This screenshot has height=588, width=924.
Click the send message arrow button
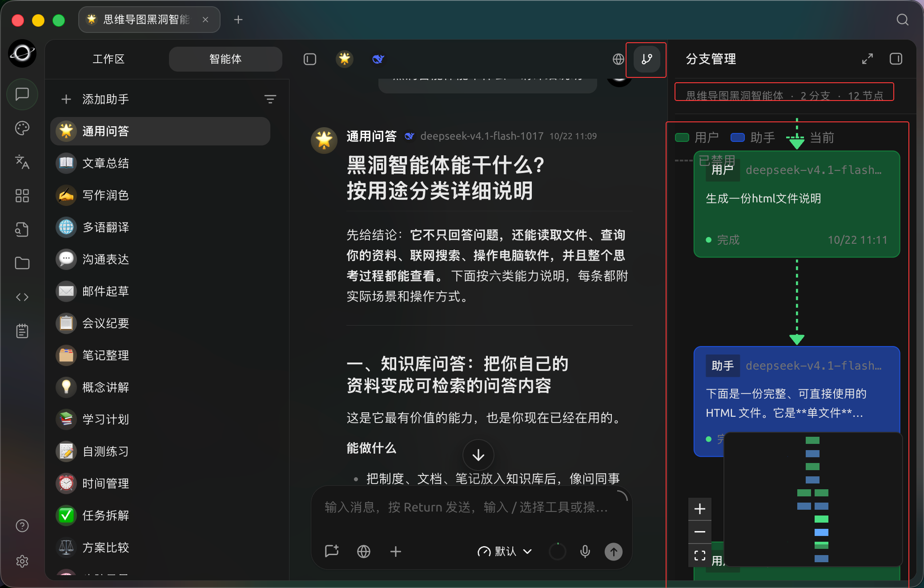[x=614, y=552]
